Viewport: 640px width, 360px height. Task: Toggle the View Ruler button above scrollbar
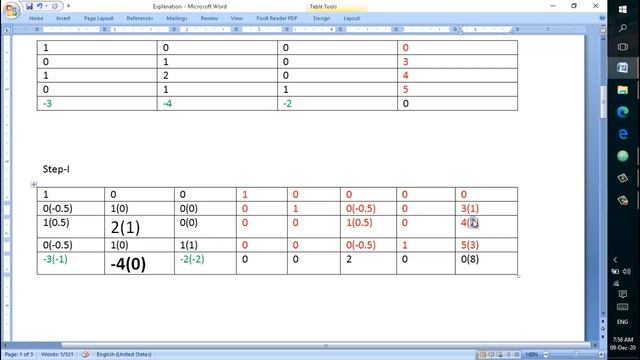(x=603, y=30)
